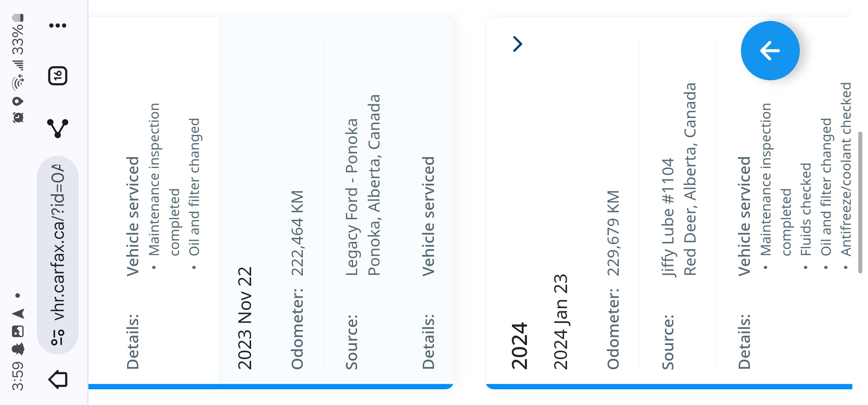The width and height of the screenshot is (868, 405).
Task: Click the page scrollbar thumb
Action: pos(860,202)
